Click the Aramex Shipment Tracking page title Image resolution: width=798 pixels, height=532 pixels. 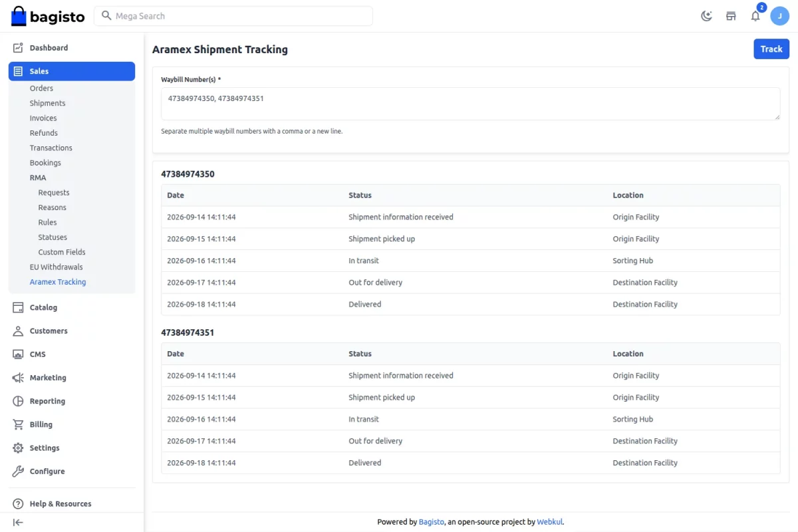220,49
